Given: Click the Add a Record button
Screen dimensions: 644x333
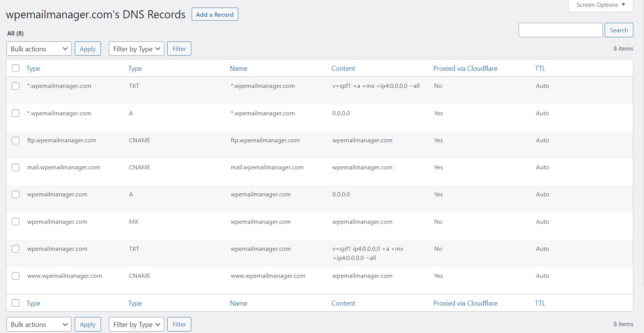Looking at the screenshot, I should coord(215,14).
